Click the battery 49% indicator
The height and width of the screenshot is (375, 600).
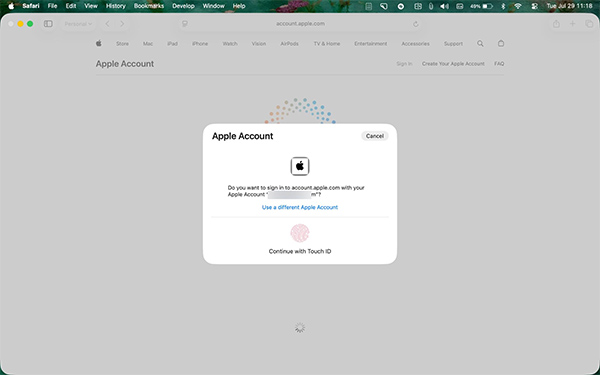481,6
